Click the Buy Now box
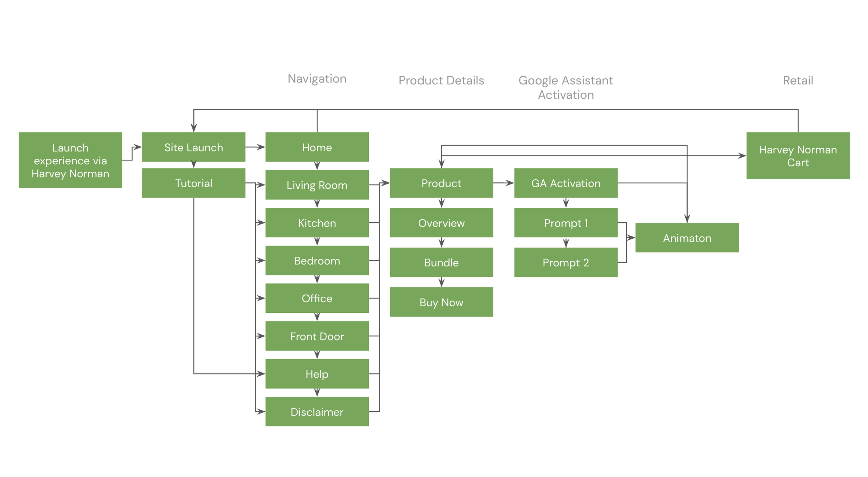The image size is (868, 477). coord(441,302)
